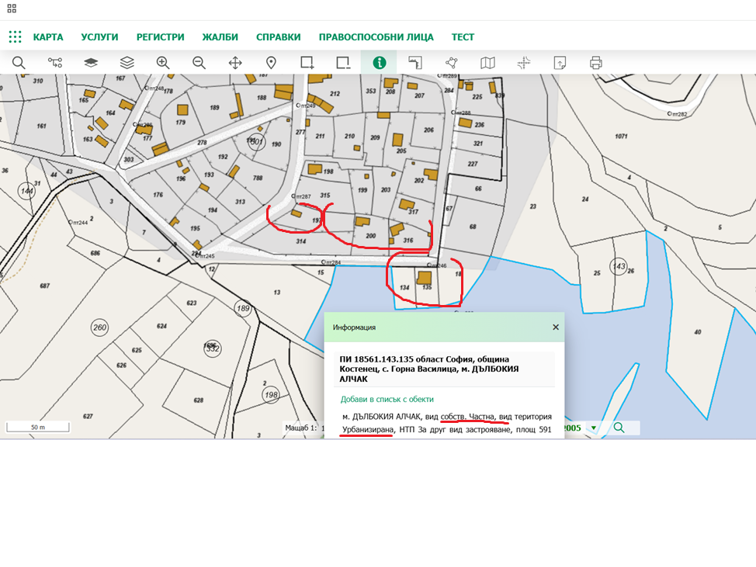The width and height of the screenshot is (756, 567).
Task: Open the КАРТА menu
Action: 48,37
